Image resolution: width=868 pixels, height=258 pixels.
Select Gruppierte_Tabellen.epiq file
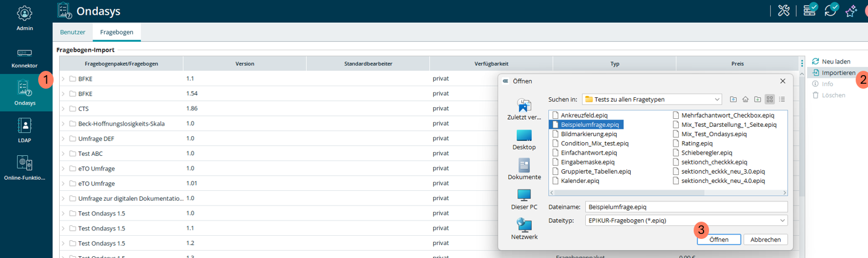[x=591, y=172]
